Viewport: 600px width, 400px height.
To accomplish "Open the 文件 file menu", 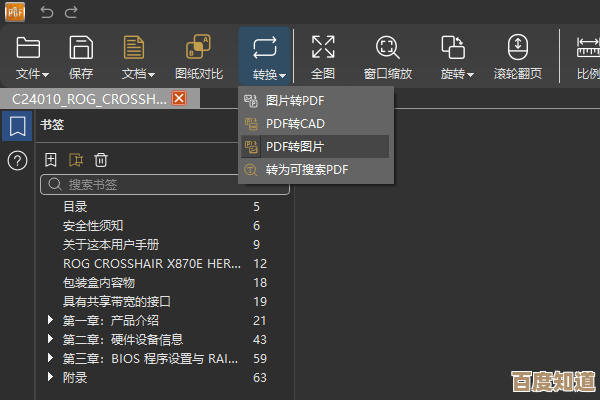I will [x=32, y=58].
